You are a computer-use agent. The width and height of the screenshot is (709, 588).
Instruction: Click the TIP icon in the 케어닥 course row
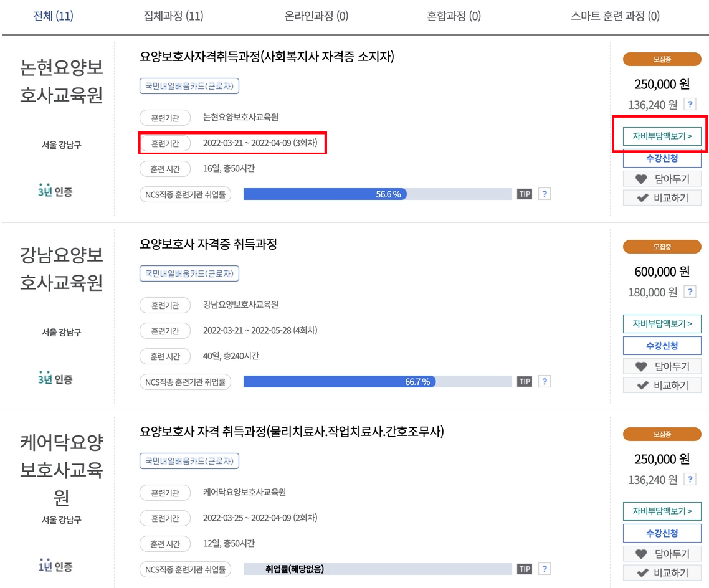(x=524, y=568)
